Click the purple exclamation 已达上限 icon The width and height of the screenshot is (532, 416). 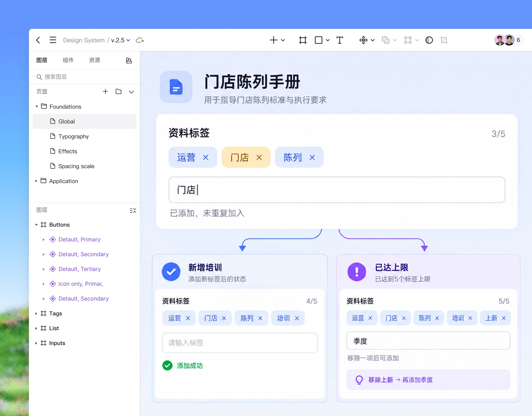point(357,272)
